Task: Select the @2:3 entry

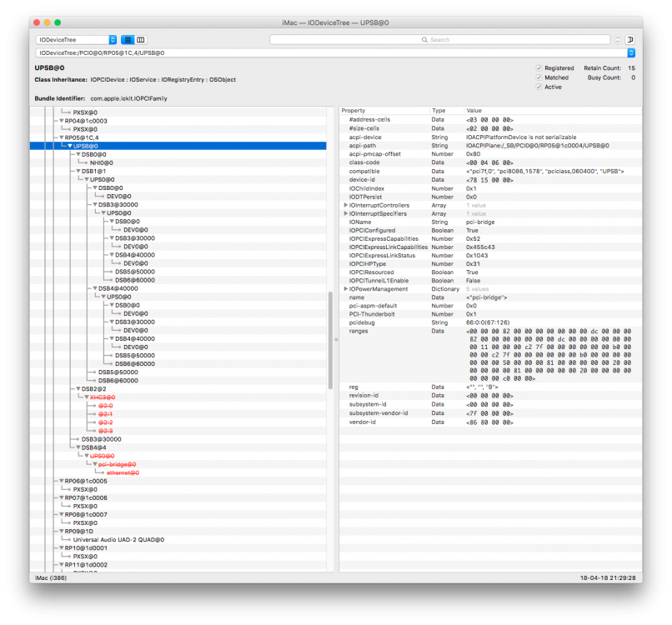Action: 105,431
